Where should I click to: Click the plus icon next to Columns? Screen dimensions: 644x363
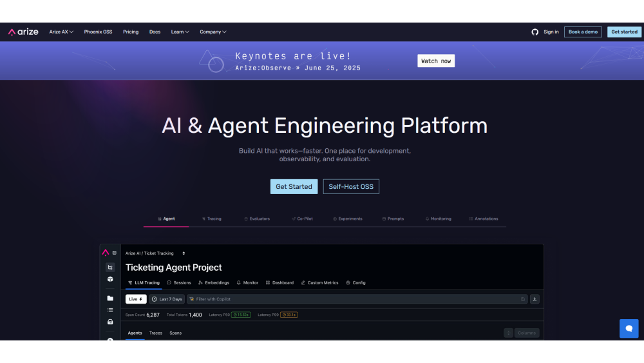point(509,333)
